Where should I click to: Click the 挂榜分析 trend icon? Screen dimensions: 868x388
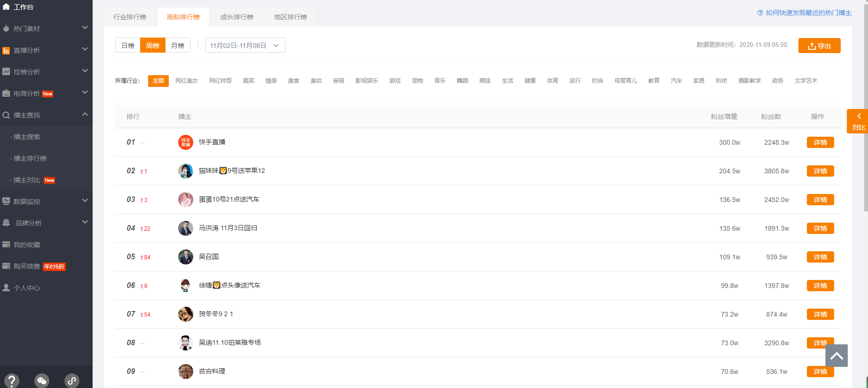click(6, 72)
